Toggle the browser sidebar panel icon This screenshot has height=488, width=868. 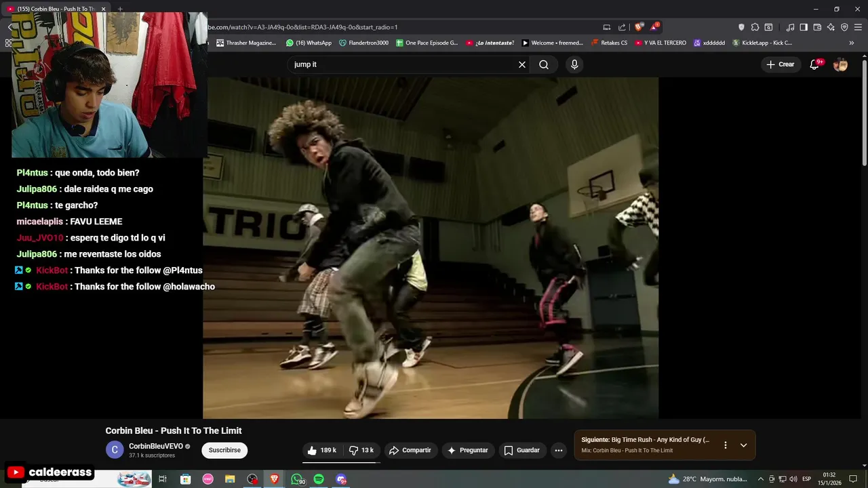pos(804,27)
